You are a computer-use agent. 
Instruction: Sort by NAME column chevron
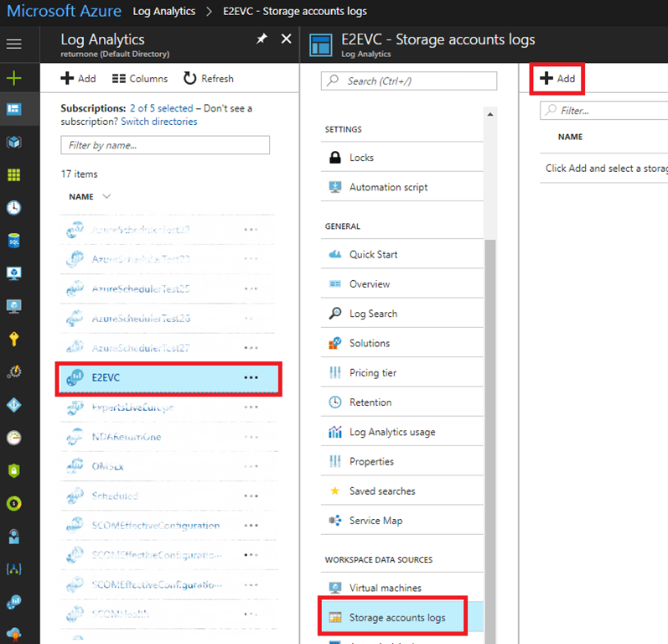[106, 196]
